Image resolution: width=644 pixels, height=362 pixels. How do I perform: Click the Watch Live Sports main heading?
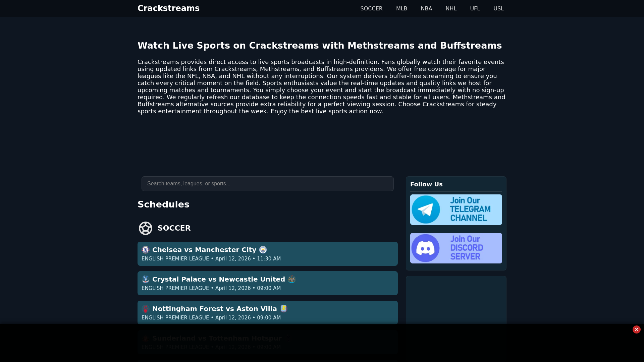coord(320,46)
